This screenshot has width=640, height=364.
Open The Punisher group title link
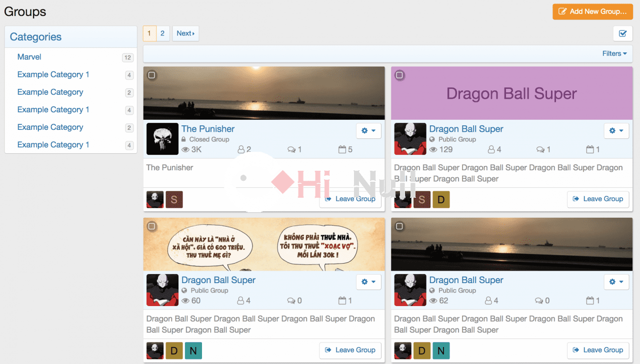pos(208,129)
